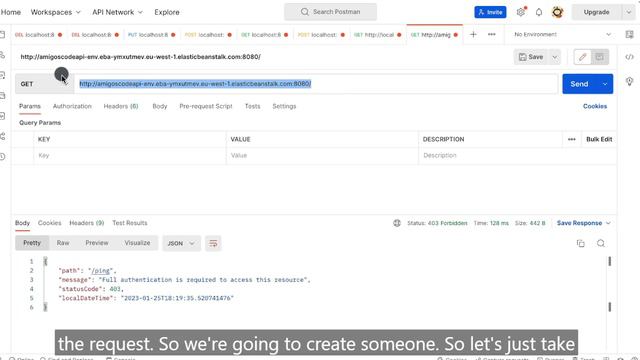Switch to the response Body tab
This screenshot has width=640, height=360.
tap(22, 223)
